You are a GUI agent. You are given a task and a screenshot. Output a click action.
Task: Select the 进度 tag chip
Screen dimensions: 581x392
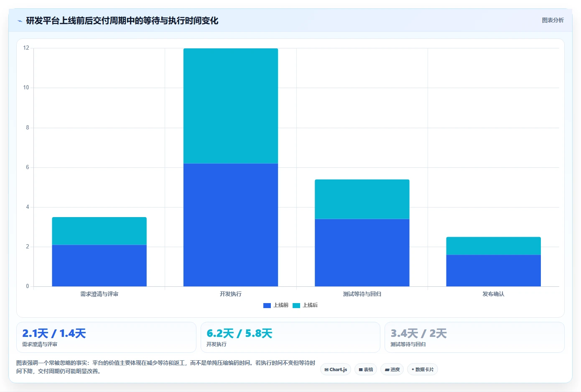pyautogui.click(x=392, y=369)
